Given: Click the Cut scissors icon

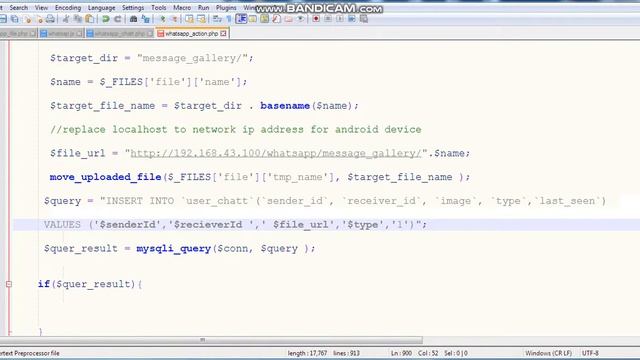Looking at the screenshot, I should (65, 19).
